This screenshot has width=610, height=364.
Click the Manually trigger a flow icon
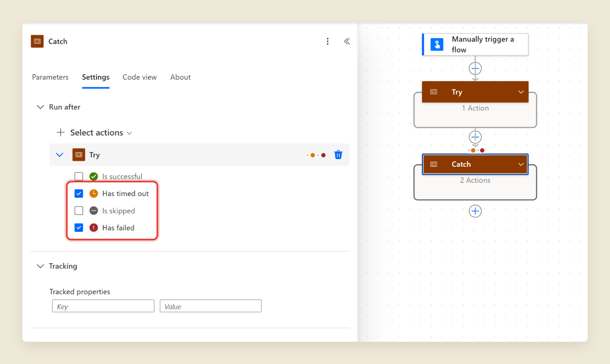pos(437,45)
